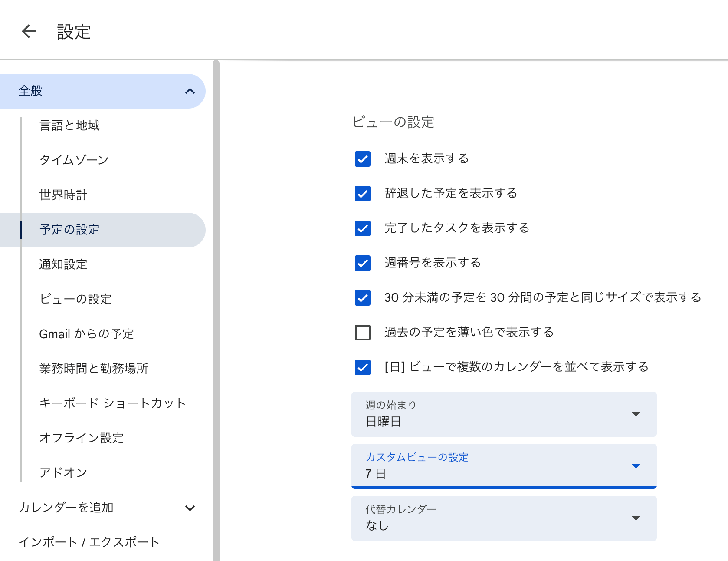Toggle [日] ビューで複数のカレンダー checkbox
Image resolution: width=728 pixels, height=561 pixels.
click(363, 367)
